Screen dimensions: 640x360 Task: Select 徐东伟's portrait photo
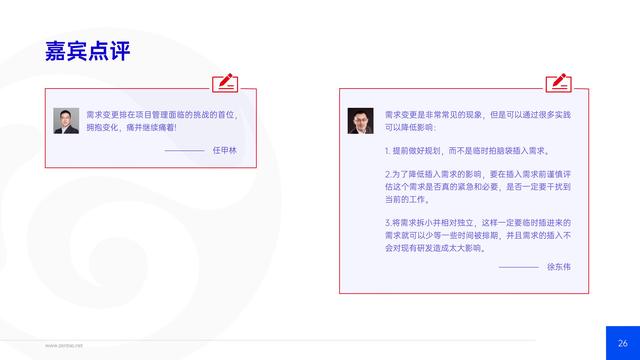click(x=360, y=121)
